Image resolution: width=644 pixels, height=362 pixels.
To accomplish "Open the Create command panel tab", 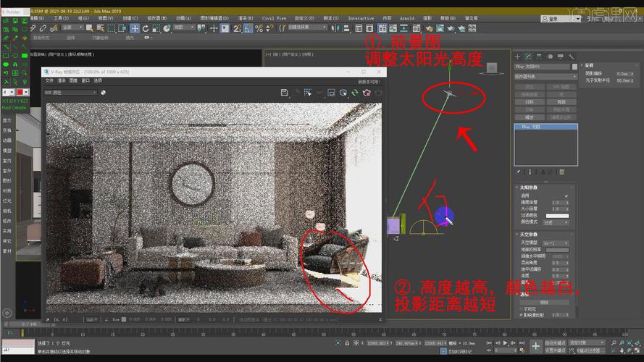I will click(517, 56).
